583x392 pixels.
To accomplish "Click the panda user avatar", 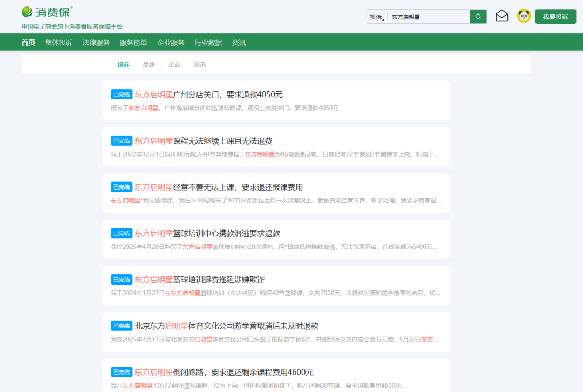I will [524, 16].
